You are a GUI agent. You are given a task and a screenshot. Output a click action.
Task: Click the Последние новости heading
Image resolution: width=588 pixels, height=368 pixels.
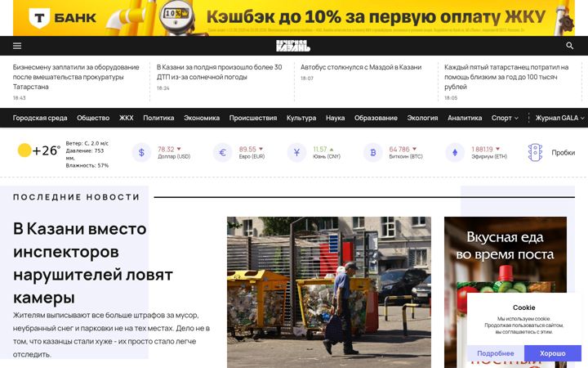pos(77,197)
